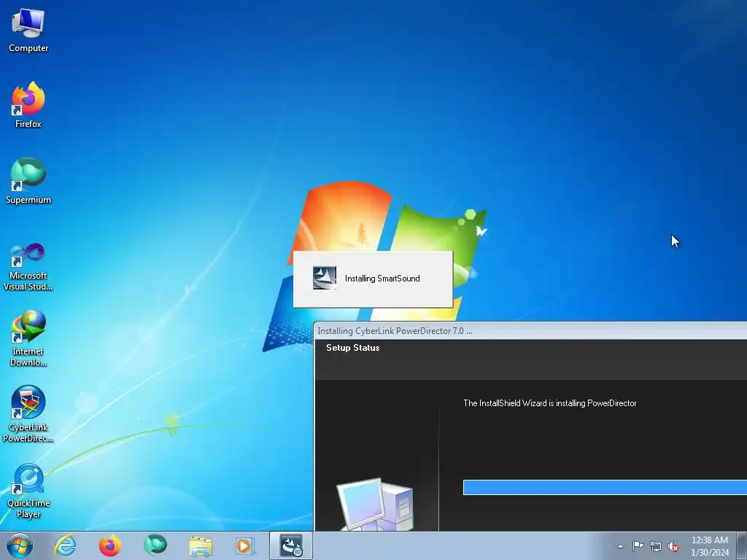Select Microsoft Visual Studio desktop shortcut
This screenshot has height=560, width=747.
pos(28,267)
